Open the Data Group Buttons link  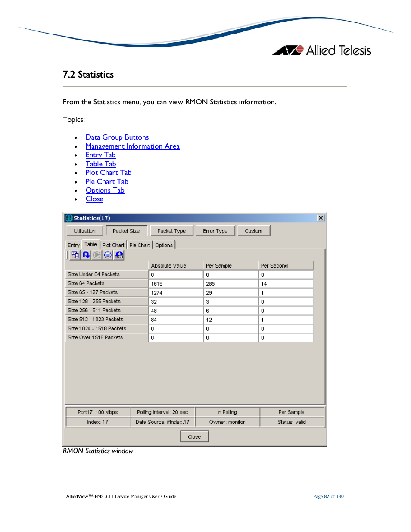[117, 137]
